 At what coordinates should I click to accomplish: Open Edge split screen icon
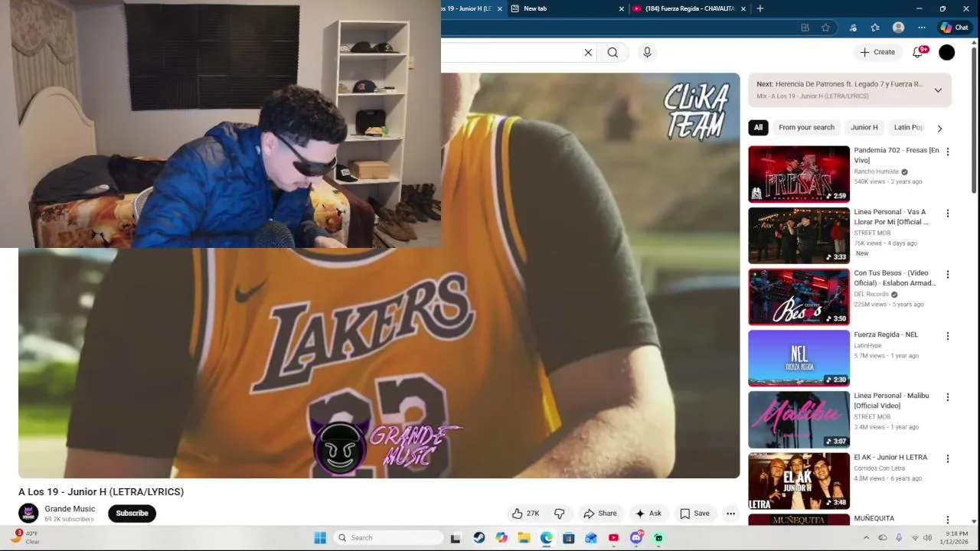coord(805,28)
